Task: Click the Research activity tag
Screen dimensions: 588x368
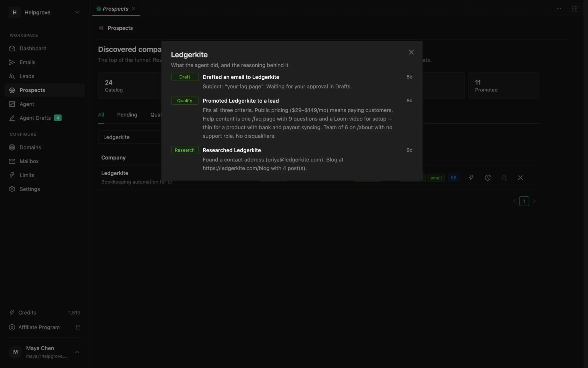Action: 185,150
